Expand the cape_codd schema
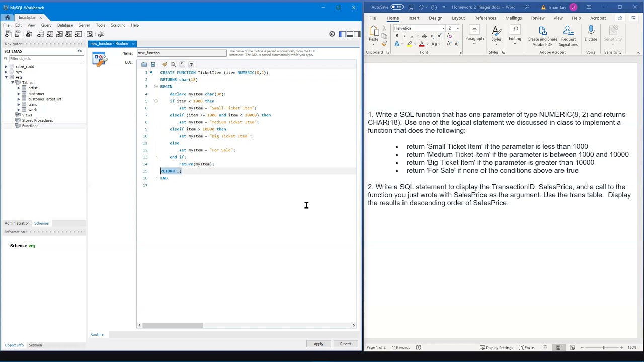Image resolution: width=644 pixels, height=362 pixels. 6,67
